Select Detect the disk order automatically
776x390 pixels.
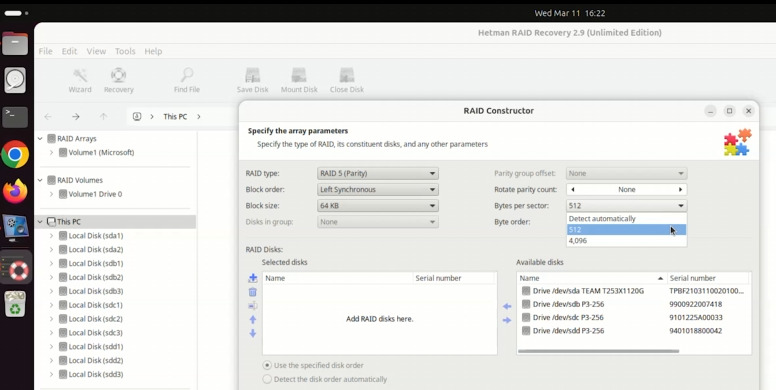point(325,379)
